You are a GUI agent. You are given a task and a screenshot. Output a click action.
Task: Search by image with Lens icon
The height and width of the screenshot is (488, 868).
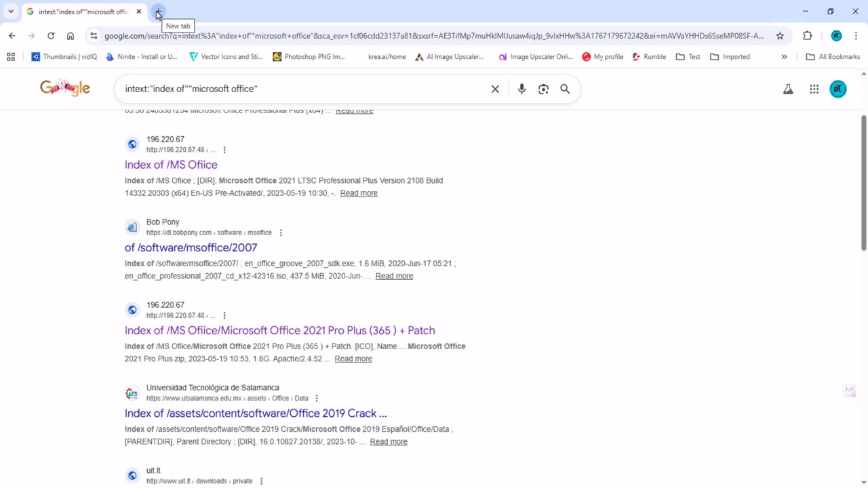tap(543, 89)
